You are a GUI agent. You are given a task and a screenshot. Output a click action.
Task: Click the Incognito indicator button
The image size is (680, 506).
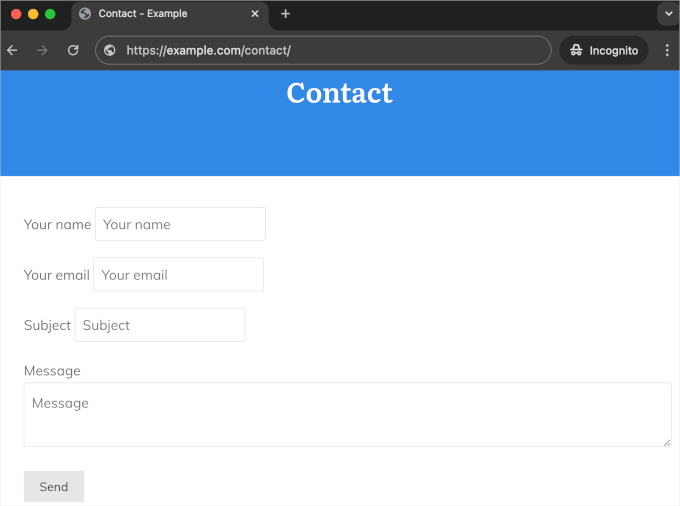pyautogui.click(x=604, y=50)
